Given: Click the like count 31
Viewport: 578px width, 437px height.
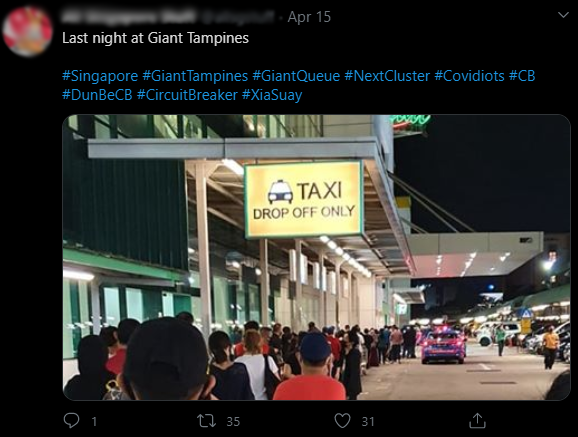Looking at the screenshot, I should (368, 421).
